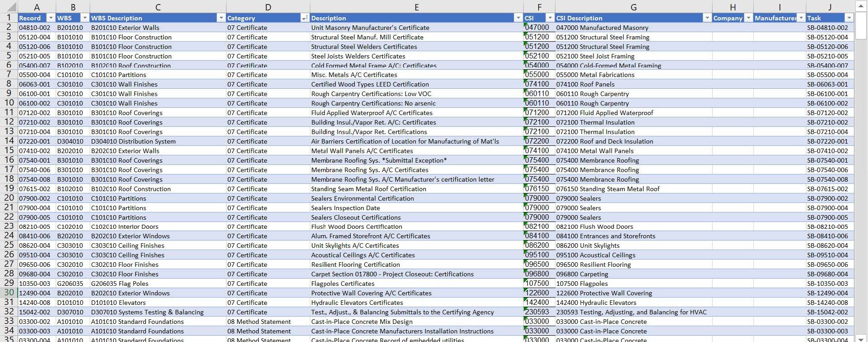Click cell 'D307010 Systems Testing & Balancing'

point(158,312)
